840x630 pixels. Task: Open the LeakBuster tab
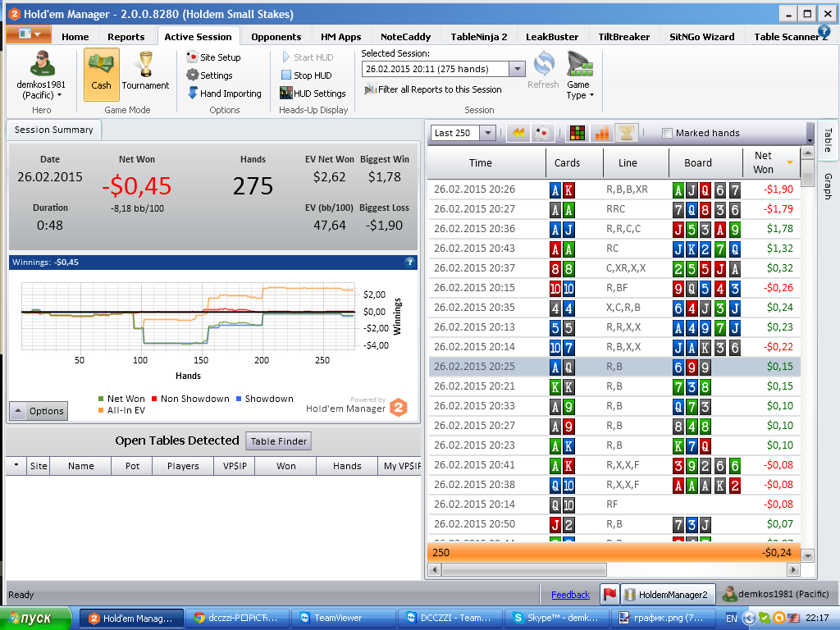pyautogui.click(x=552, y=37)
